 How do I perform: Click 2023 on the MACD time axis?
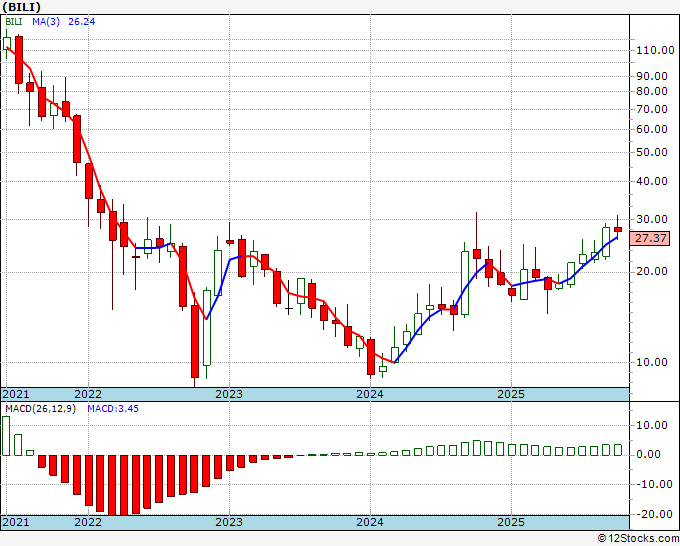(229, 522)
